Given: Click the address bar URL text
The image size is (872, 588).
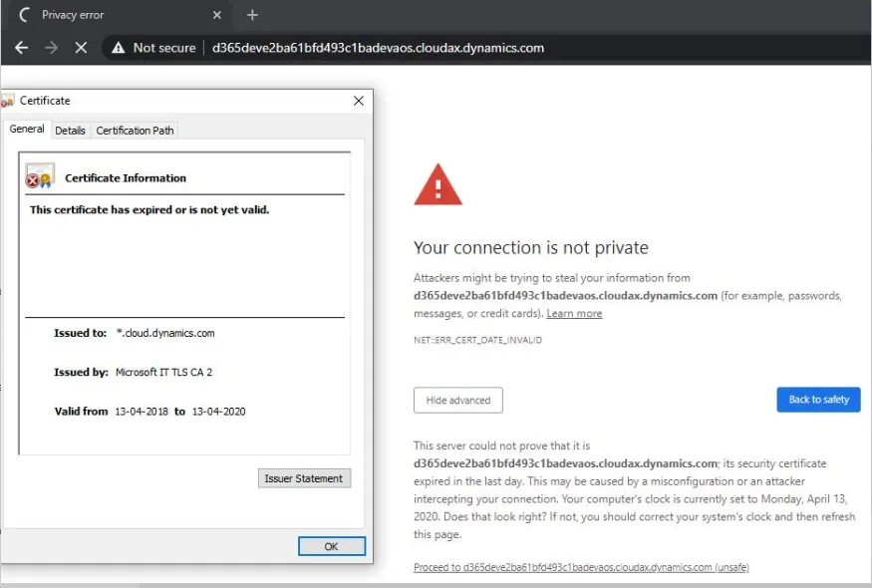Looking at the screenshot, I should 378,48.
